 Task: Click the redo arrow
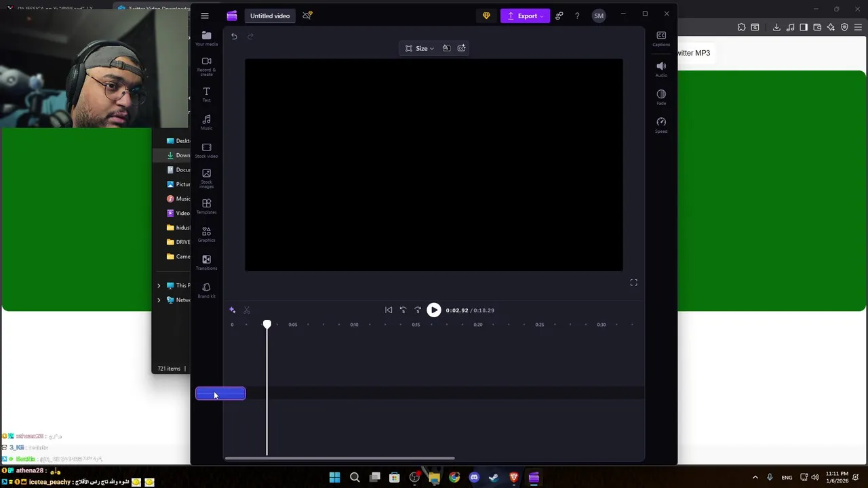(250, 37)
